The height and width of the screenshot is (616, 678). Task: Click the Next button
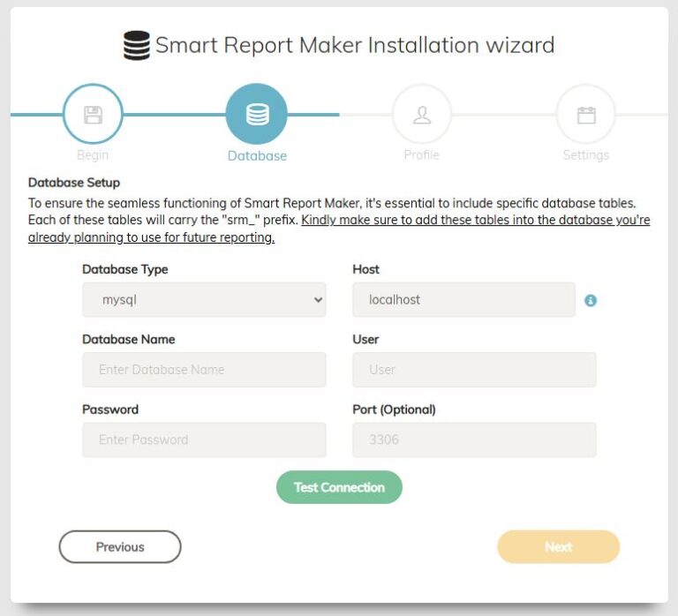559,547
